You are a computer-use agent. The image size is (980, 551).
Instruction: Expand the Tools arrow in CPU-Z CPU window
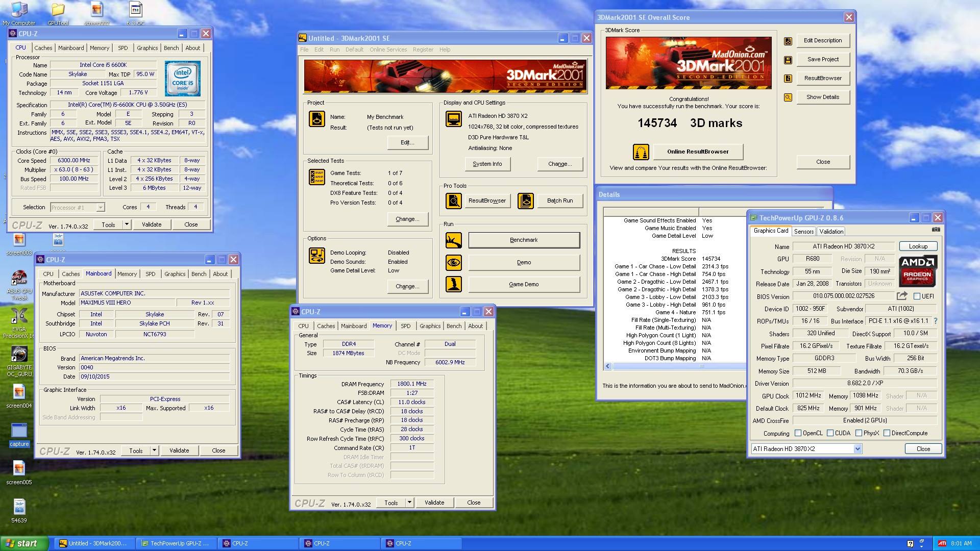(127, 224)
